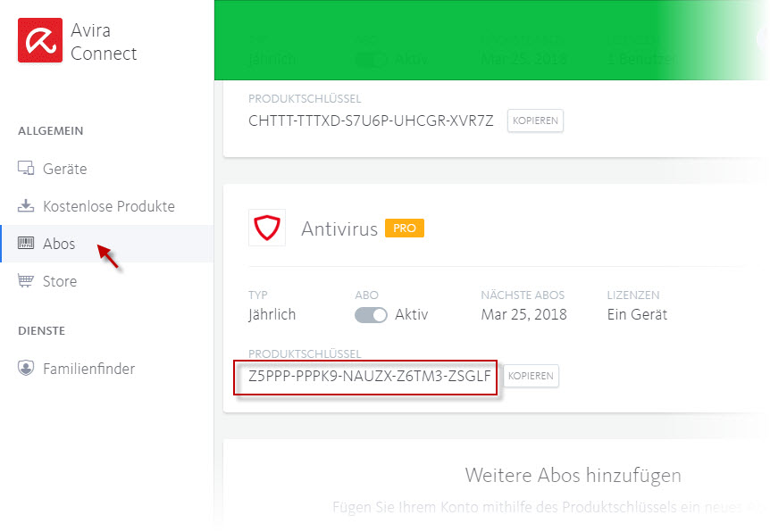Screen dimensions: 770x532
Task: Select Abos in the sidebar
Action: click(107, 244)
